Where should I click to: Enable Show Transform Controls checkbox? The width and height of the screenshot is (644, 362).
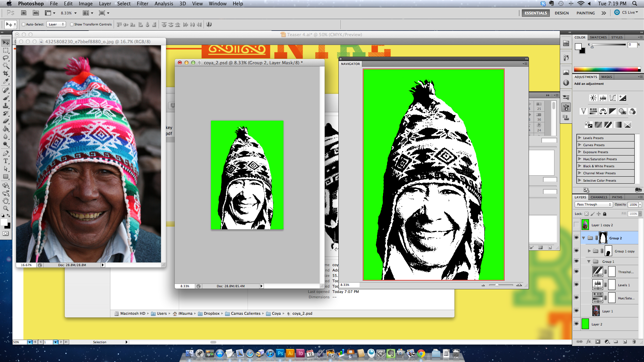[x=72, y=24]
